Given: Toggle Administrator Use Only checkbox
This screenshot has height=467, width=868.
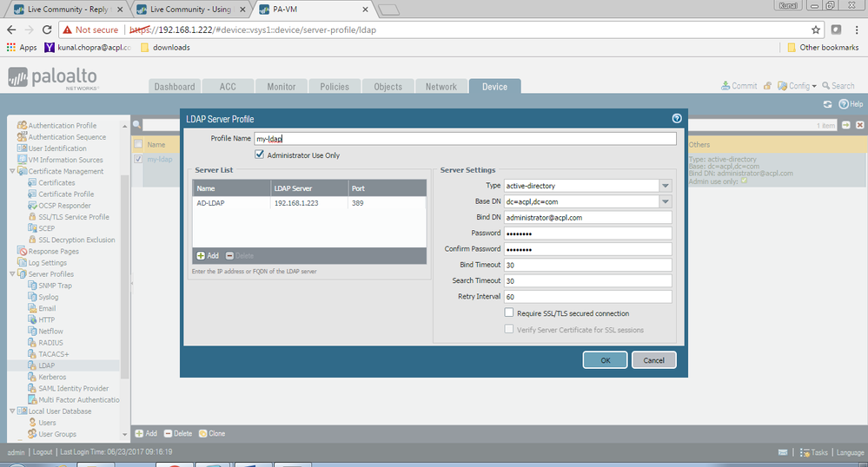Looking at the screenshot, I should click(259, 155).
